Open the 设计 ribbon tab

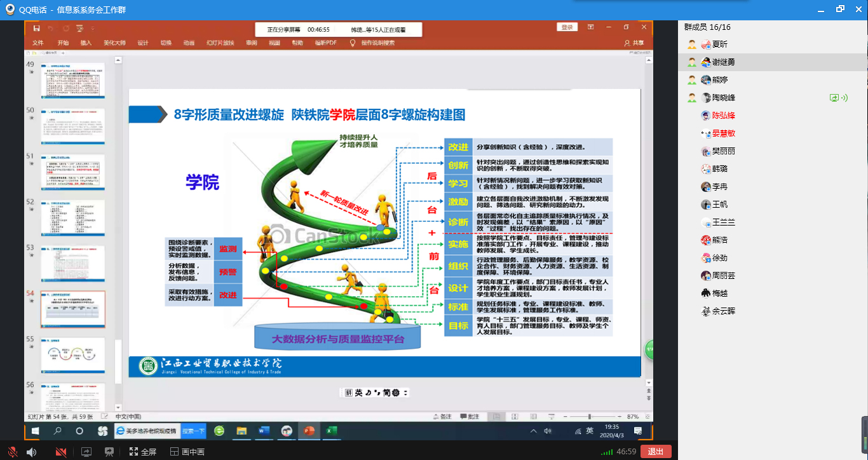143,43
